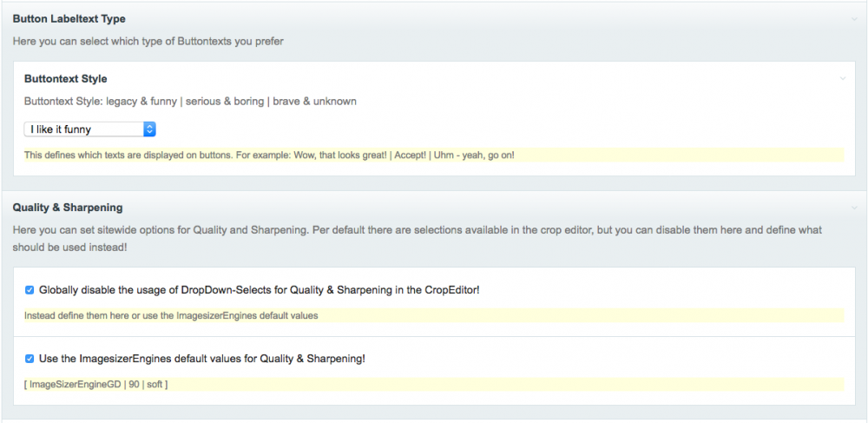Uncheck Globally disable DropDown-Selects checkbox
This screenshot has width=868, height=423.
point(30,290)
